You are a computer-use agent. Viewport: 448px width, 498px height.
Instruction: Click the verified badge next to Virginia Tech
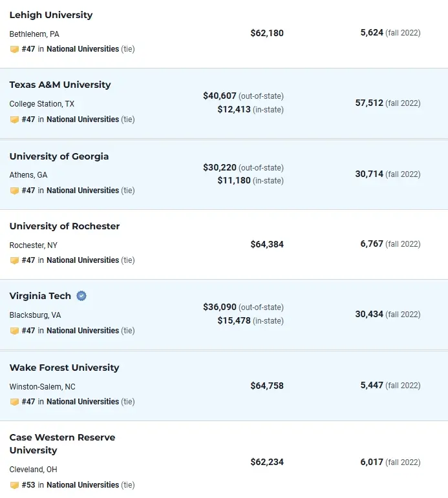click(81, 296)
